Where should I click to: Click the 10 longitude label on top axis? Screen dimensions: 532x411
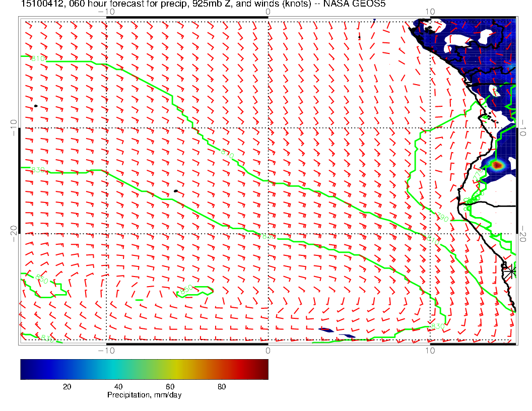point(430,12)
